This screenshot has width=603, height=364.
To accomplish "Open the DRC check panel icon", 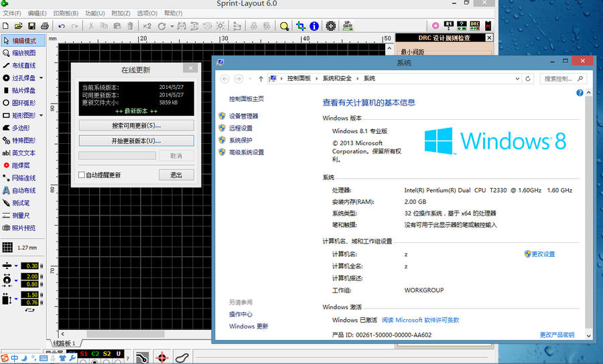I will pos(474,25).
